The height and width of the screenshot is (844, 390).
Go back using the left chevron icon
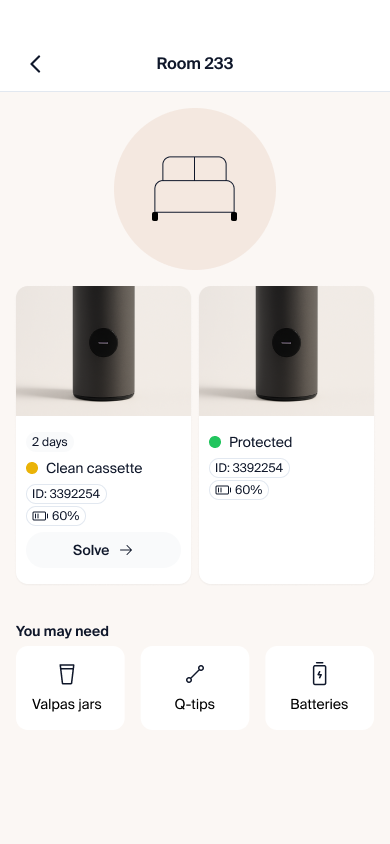click(36, 64)
